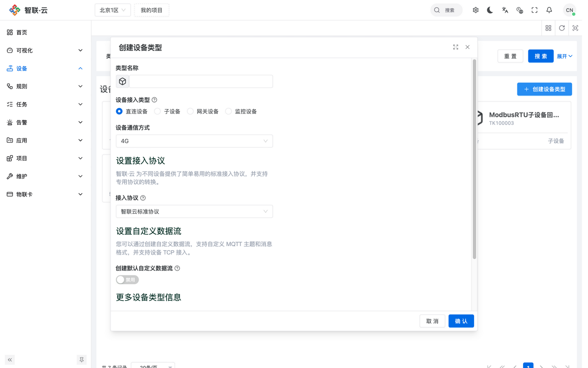Switch to grid view layout icon
The image size is (588, 368).
pyautogui.click(x=548, y=28)
